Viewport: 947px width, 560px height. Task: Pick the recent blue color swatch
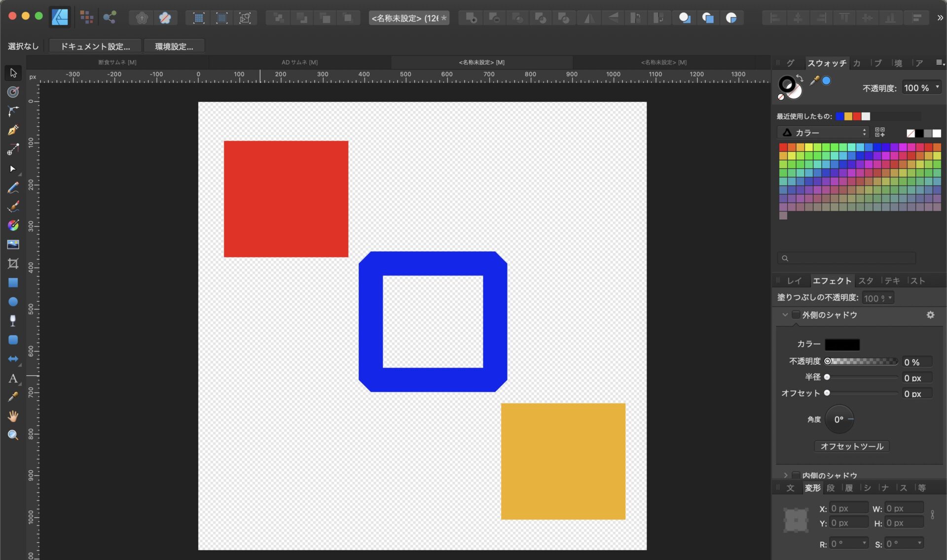[x=839, y=116]
